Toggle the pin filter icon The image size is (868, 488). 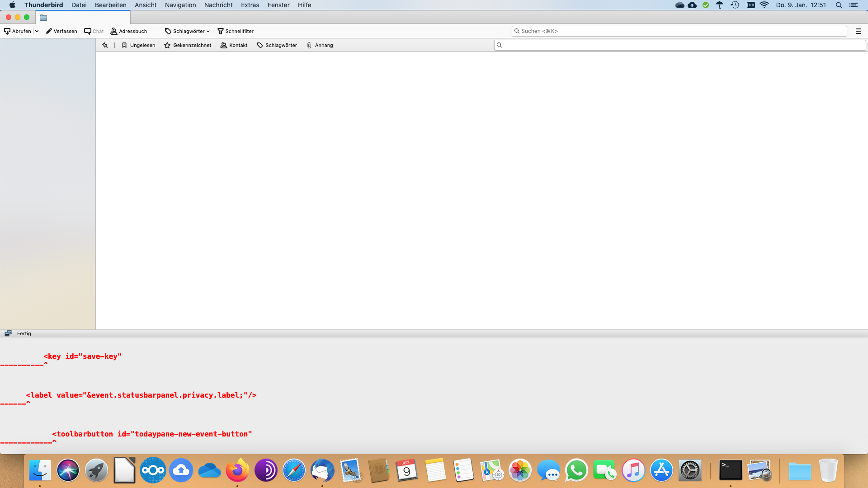[105, 45]
